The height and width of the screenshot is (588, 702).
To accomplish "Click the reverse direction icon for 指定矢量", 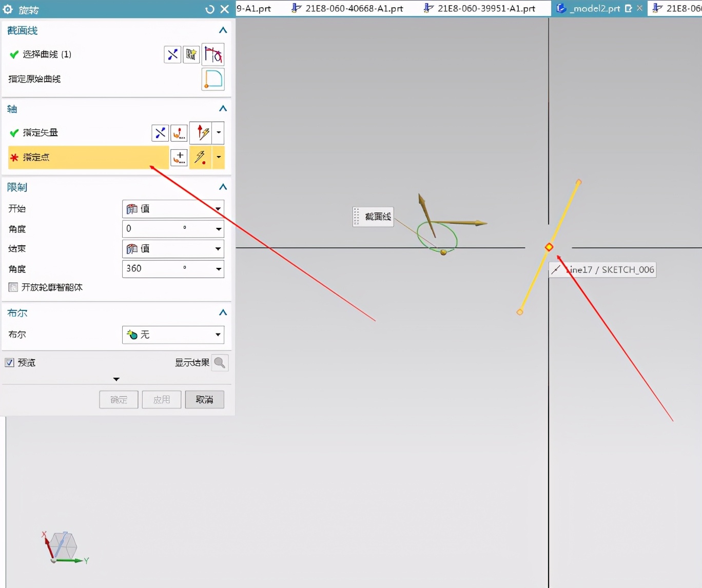I will [160, 133].
